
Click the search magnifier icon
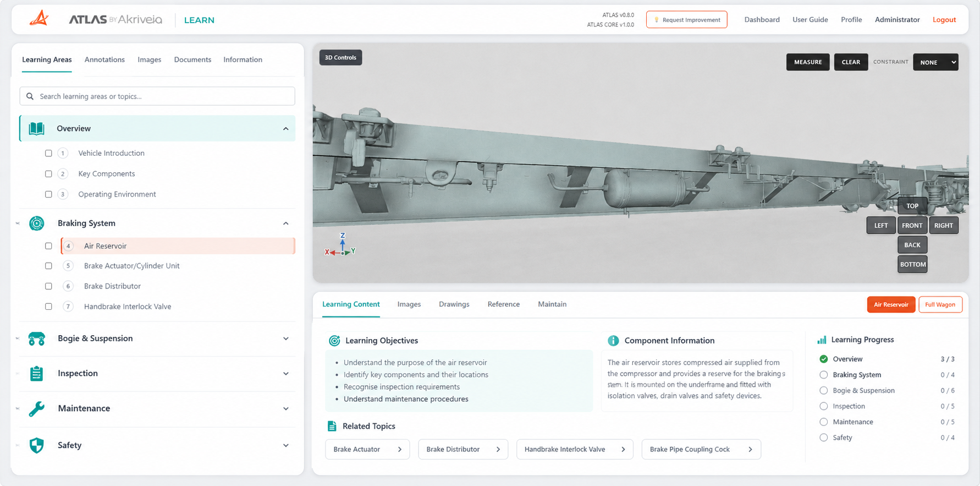30,96
